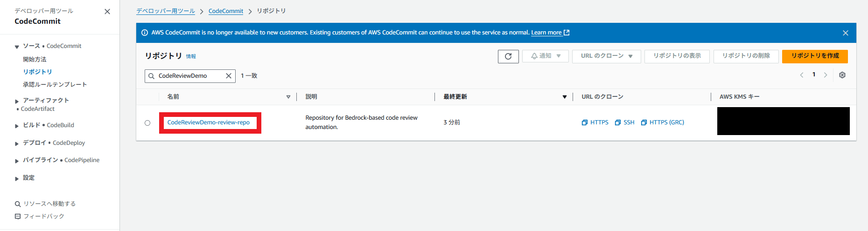Open table preferences gear icon
Viewport: 868px width, 231px height.
coord(842,75)
